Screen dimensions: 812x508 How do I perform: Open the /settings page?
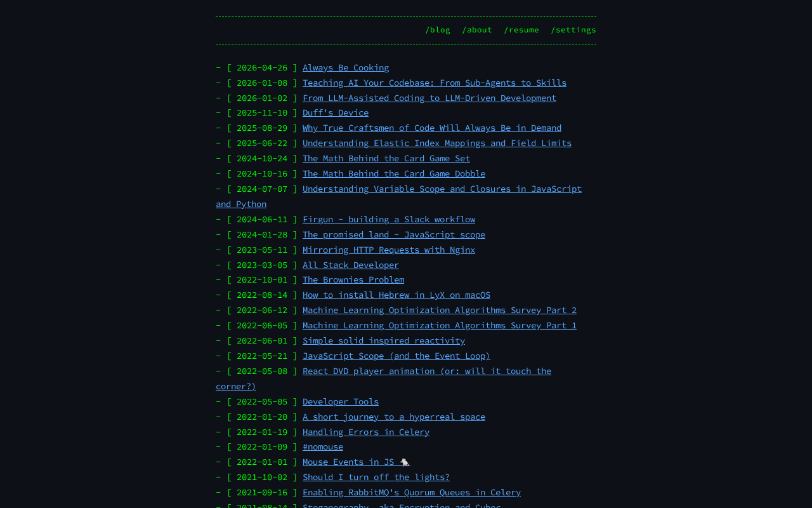(x=573, y=30)
